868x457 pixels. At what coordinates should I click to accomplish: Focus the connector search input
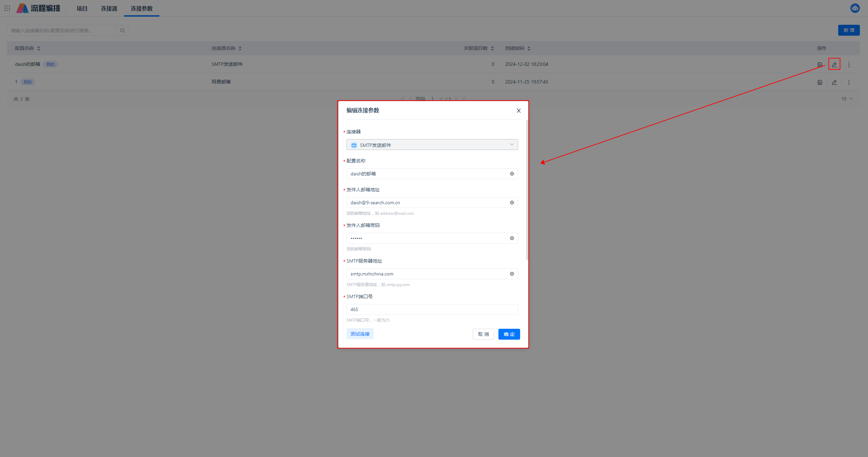(61, 31)
